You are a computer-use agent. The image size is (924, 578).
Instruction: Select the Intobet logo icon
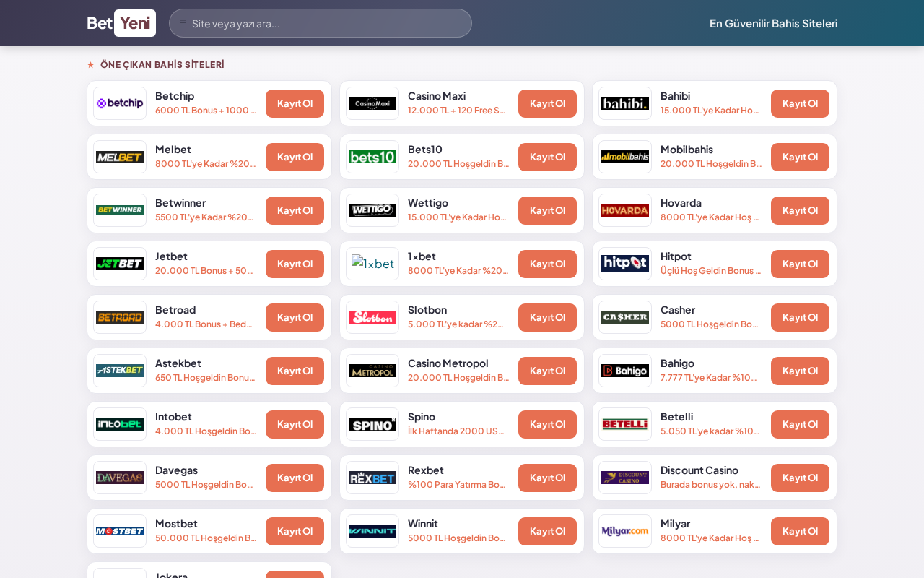pyautogui.click(x=120, y=424)
